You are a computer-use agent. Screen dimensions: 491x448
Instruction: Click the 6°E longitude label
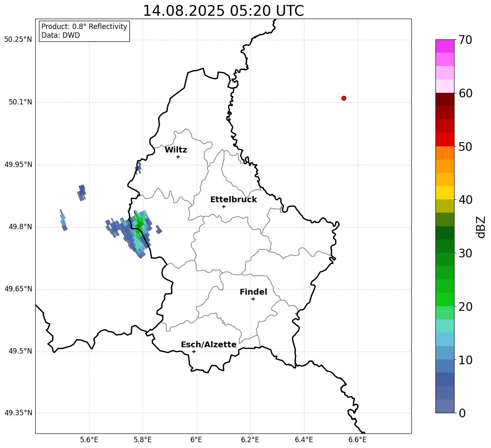pos(196,440)
